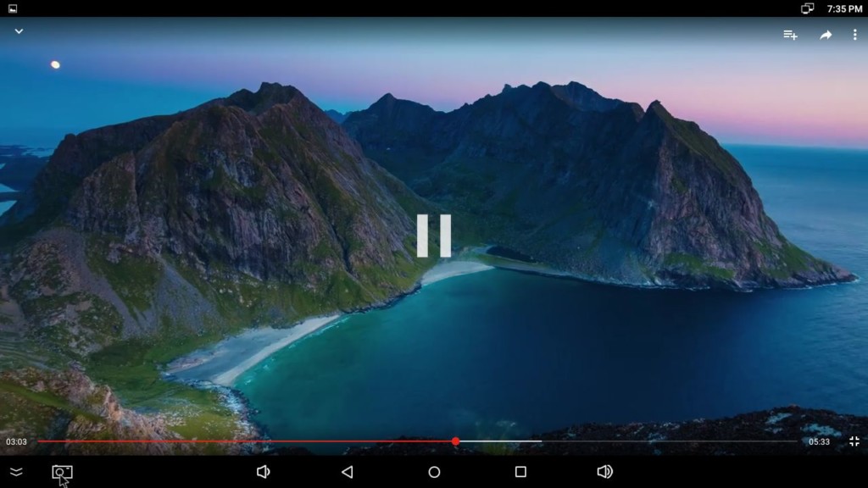Add the video to a playlist
The image size is (868, 488).
[790, 35]
